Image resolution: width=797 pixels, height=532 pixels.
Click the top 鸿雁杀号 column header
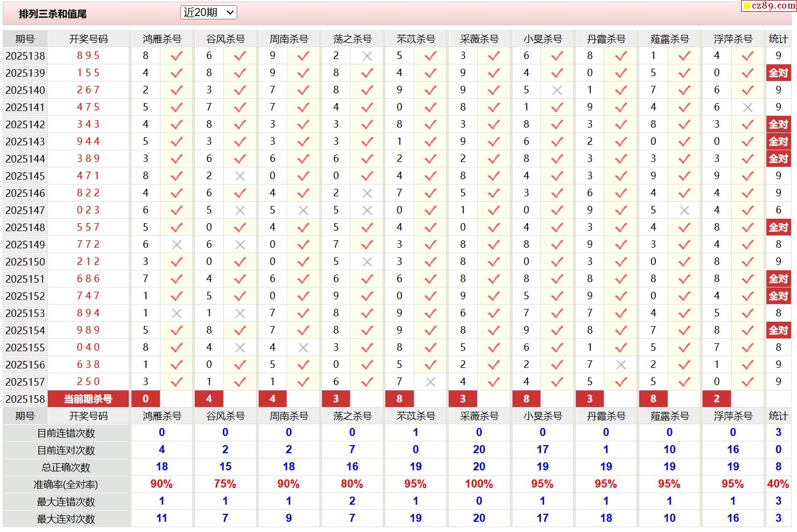(162, 39)
